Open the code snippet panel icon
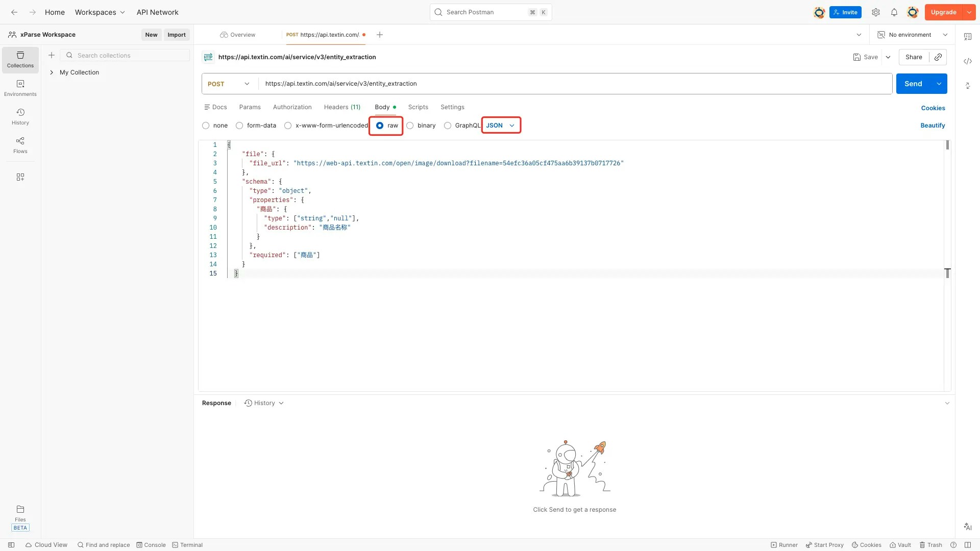 click(968, 61)
